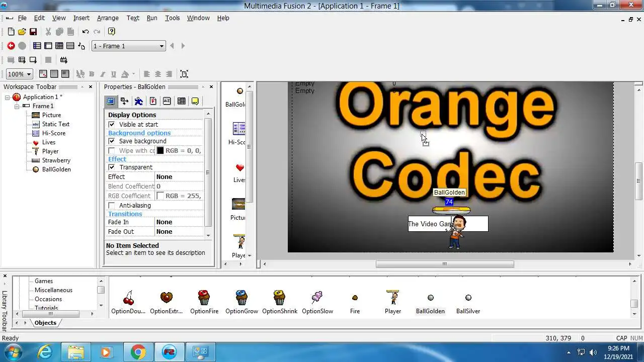
Task: Open the Insert menu
Action: click(x=81, y=18)
